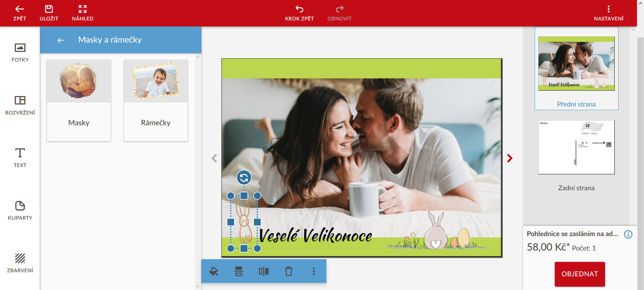Open fullscreen preview via NÁHLED

83,13
